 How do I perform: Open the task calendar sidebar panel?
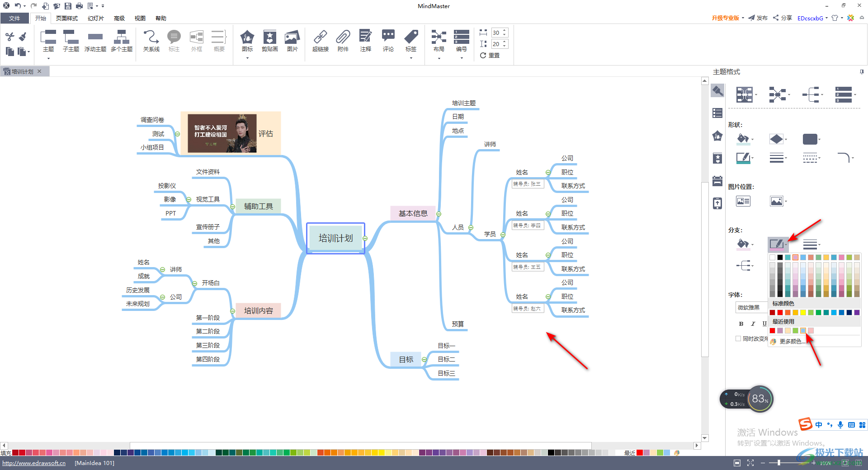tap(717, 181)
